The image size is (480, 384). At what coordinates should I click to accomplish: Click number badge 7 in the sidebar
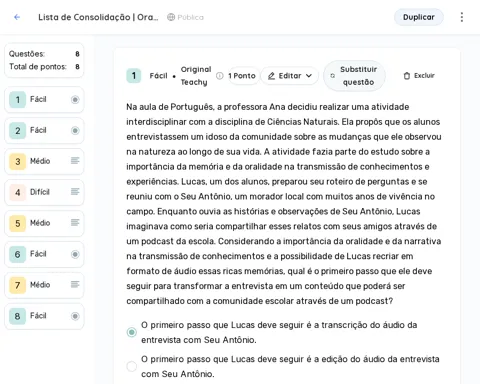[18, 285]
